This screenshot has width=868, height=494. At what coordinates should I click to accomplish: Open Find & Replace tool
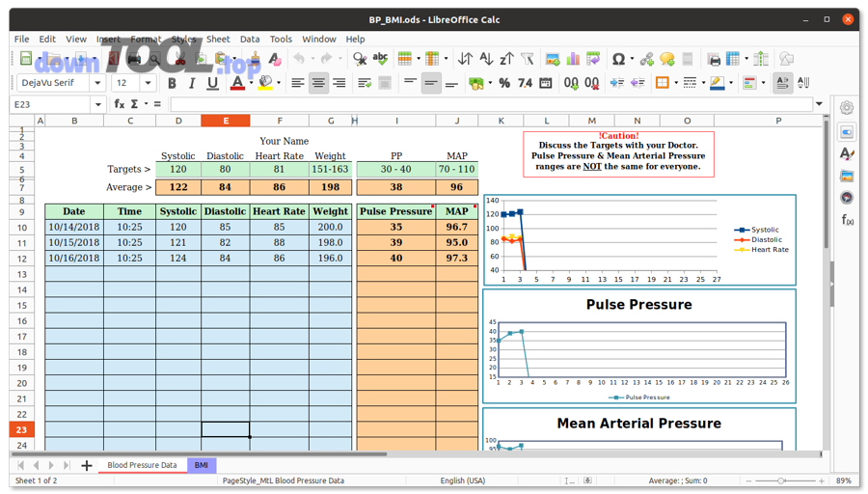[360, 59]
